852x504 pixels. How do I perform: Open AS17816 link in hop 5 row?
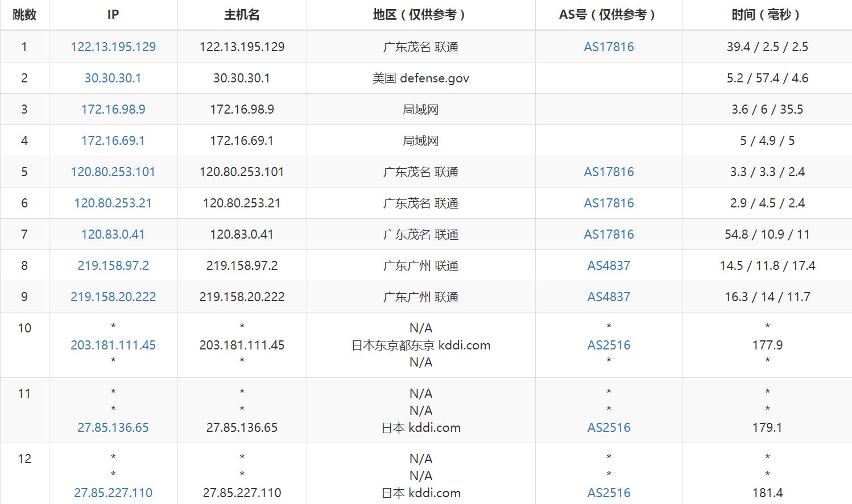point(609,172)
